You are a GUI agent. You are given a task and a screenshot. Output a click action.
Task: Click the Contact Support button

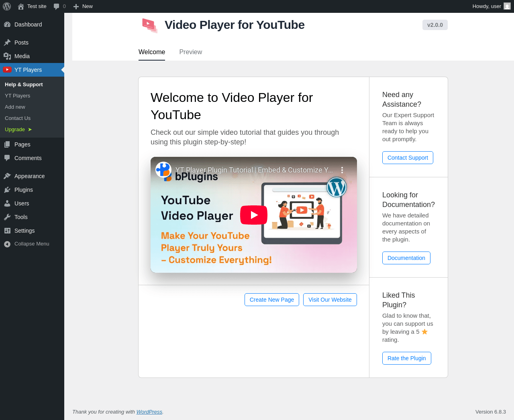coord(408,158)
